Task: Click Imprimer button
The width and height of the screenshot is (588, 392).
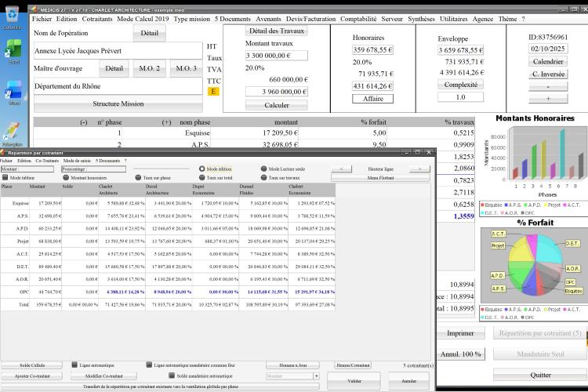Action: pyautogui.click(x=460, y=332)
